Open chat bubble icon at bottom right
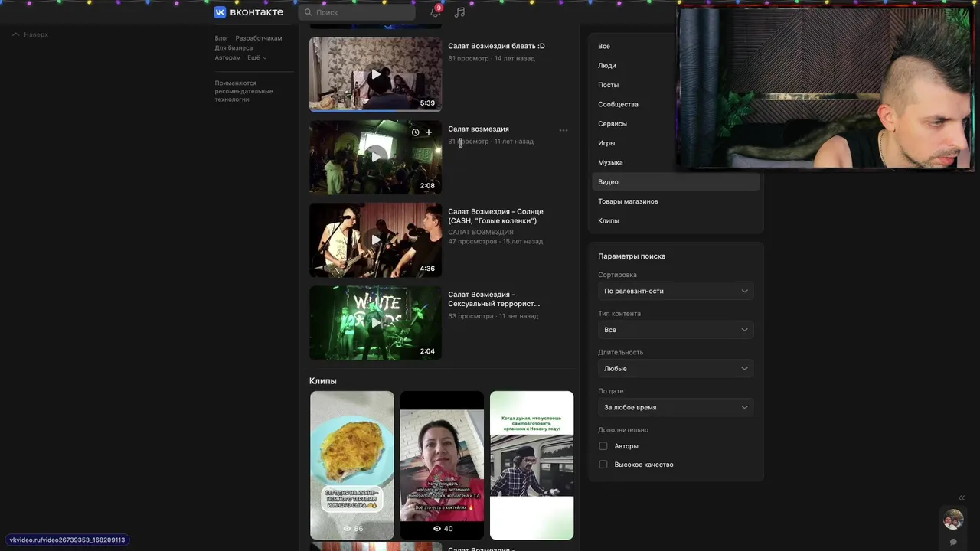 point(953,542)
